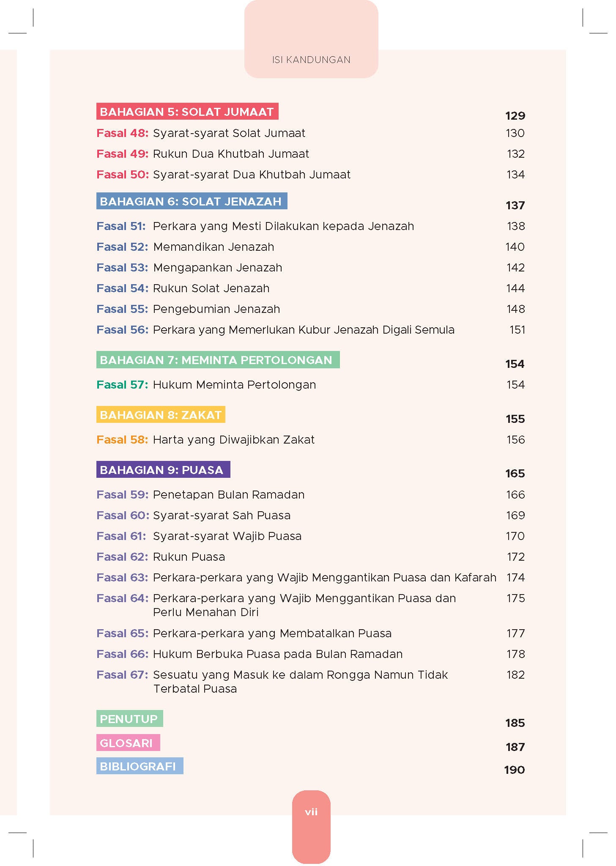616x866 pixels.
Task: Open Fasal 54 Rukun Solat Jenazah
Action: [x=183, y=288]
